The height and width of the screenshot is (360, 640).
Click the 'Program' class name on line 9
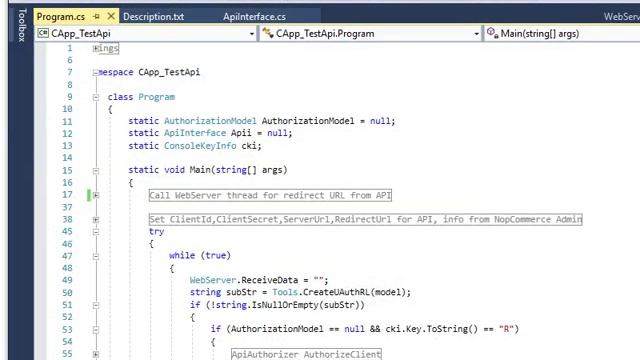tap(156, 97)
